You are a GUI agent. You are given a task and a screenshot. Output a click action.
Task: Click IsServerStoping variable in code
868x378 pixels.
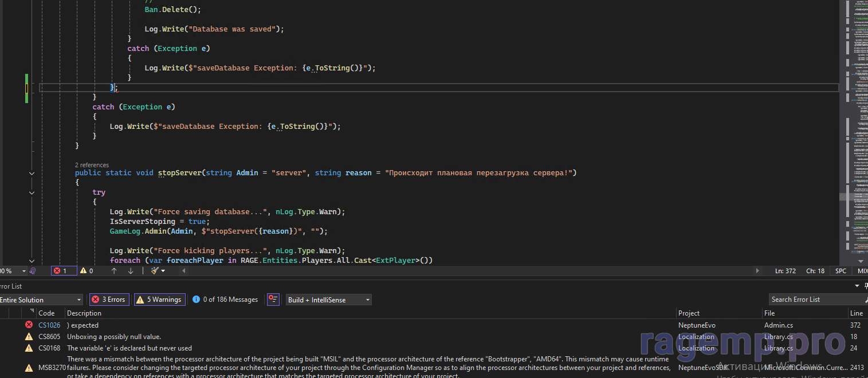click(x=143, y=222)
